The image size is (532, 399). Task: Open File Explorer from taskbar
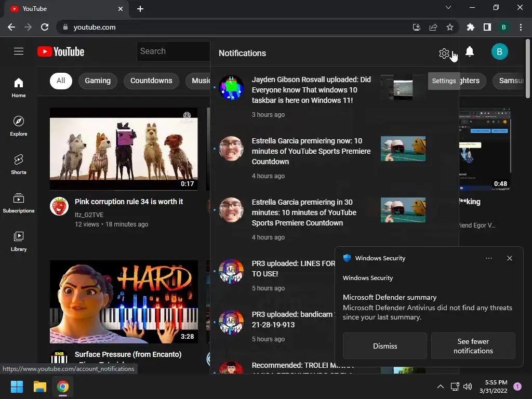[x=39, y=387]
